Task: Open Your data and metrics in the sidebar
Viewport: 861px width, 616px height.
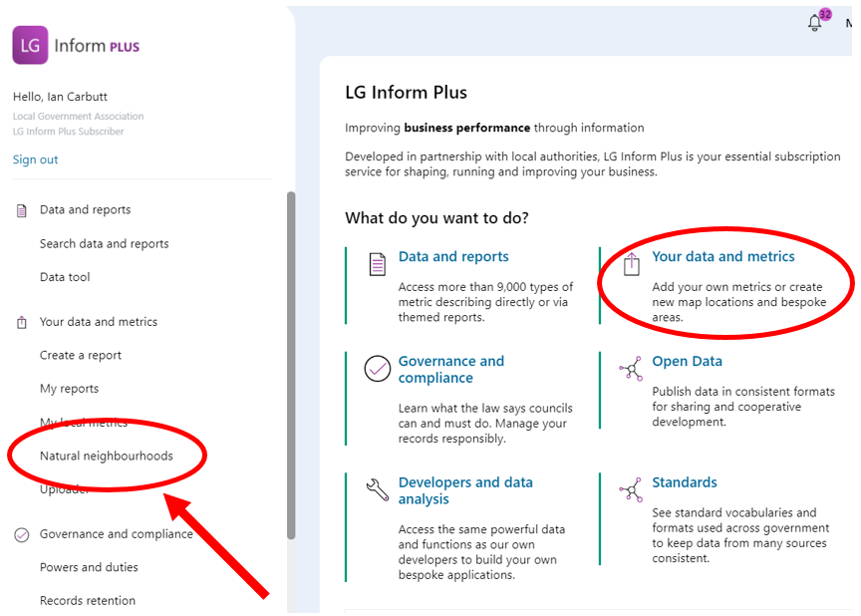Action: pyautogui.click(x=99, y=322)
